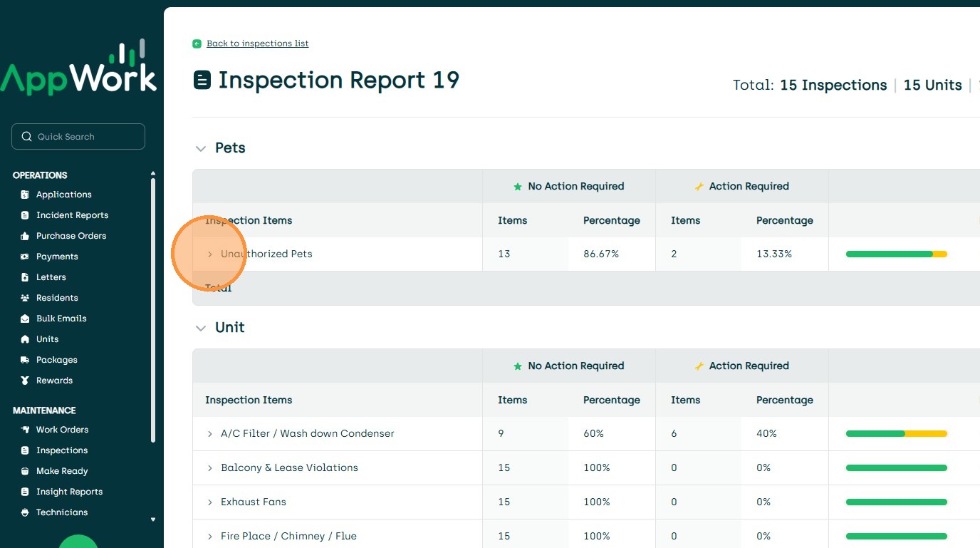This screenshot has height=548, width=980.
Task: Go back to inspections list
Action: pyautogui.click(x=257, y=43)
